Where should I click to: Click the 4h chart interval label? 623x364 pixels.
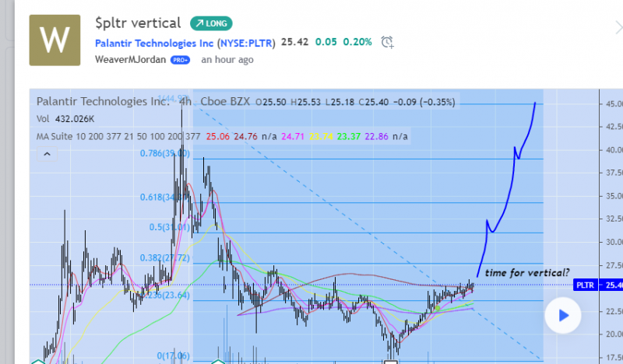(185, 102)
